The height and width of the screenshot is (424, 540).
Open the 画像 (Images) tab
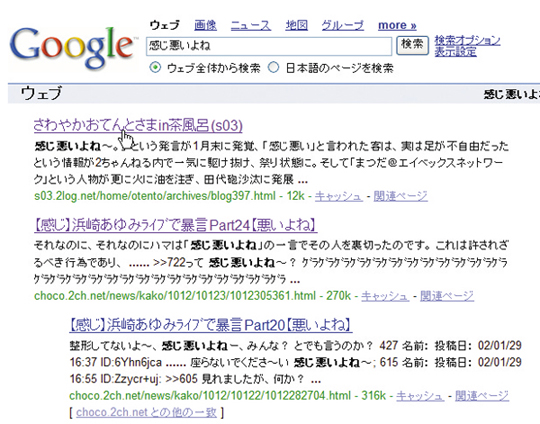click(x=205, y=25)
